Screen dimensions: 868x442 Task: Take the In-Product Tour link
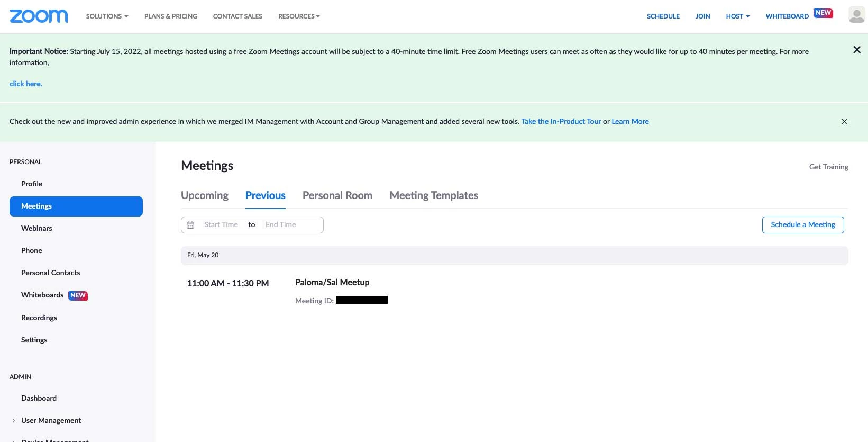(x=561, y=121)
